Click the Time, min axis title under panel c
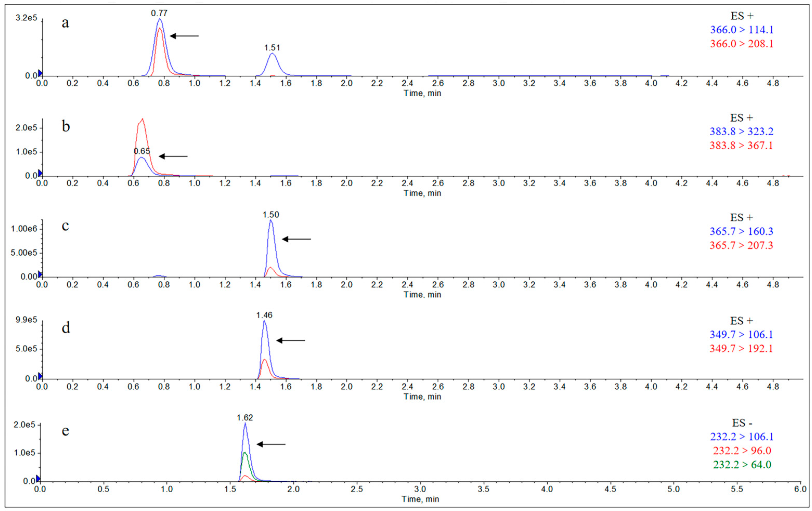812x511 pixels. 423,295
